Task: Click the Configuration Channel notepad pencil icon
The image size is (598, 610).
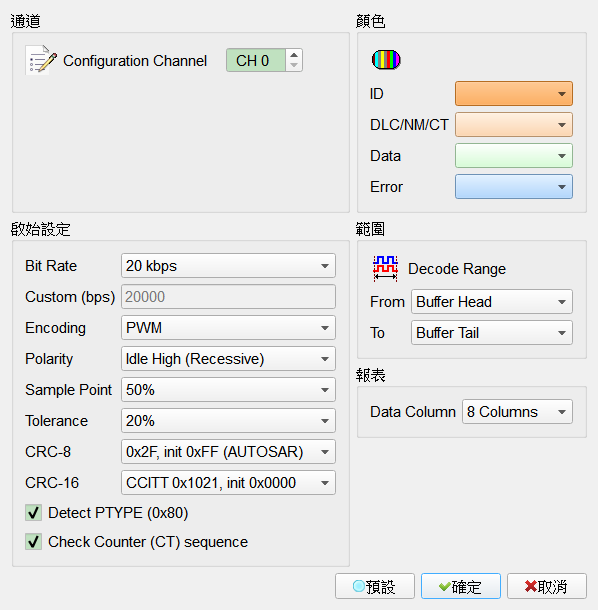Action: (41, 60)
